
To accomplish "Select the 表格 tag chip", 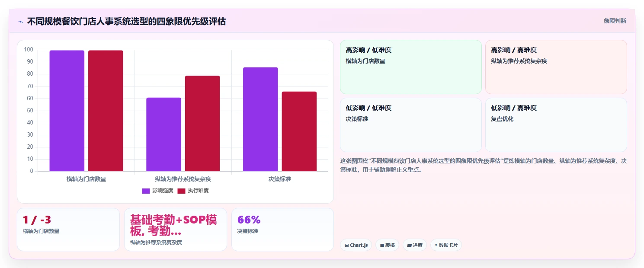I will 387,245.
